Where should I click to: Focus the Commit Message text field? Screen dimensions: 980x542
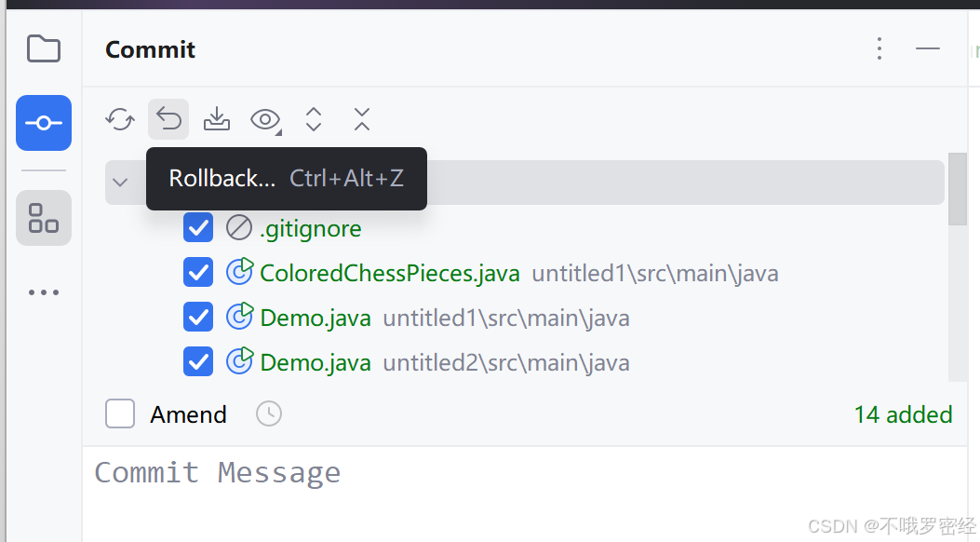point(524,494)
